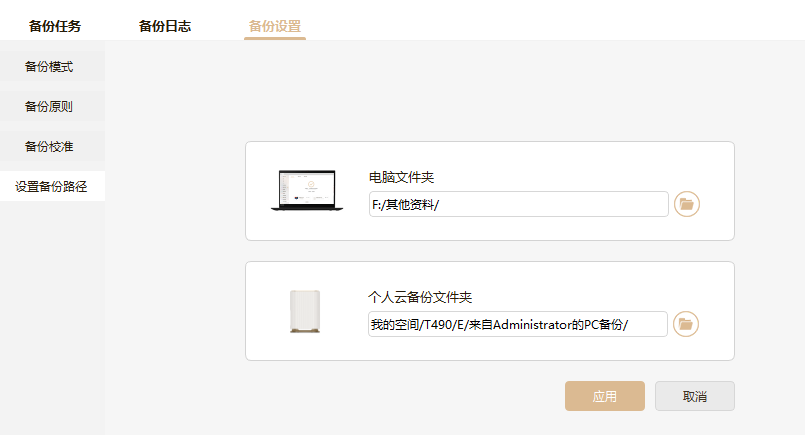Screen dimensions: 805x435
Task: Click the 取消 button
Action: pyautogui.click(x=695, y=396)
